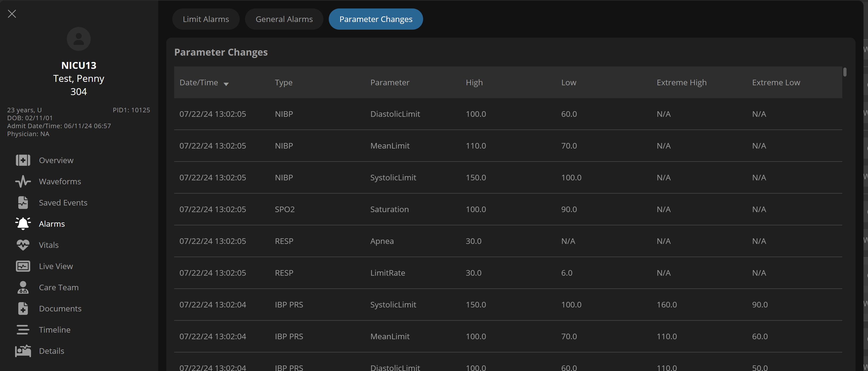Open Live View section

[56, 266]
